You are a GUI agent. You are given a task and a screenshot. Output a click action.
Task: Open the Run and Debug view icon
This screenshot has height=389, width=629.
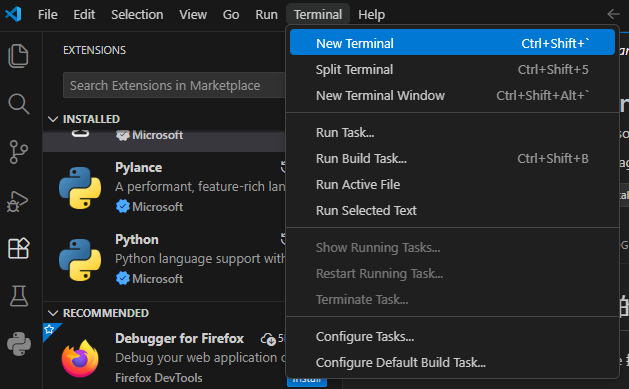pos(18,201)
